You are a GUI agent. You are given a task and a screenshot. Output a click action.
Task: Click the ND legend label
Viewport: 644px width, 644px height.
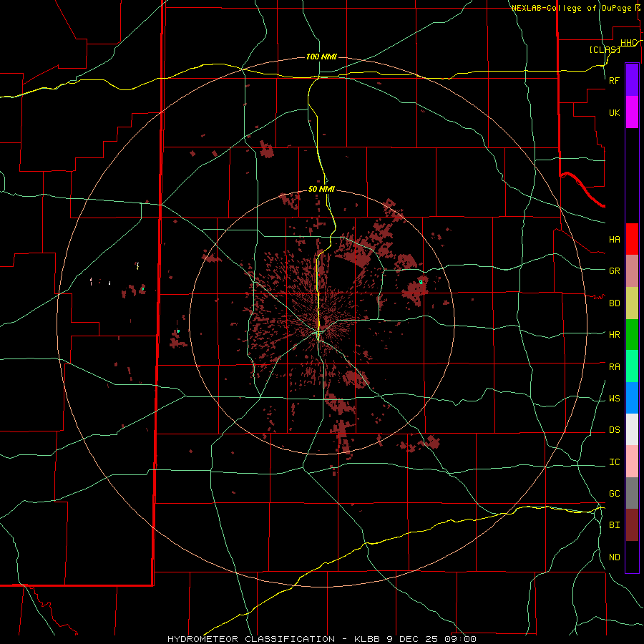pos(615,557)
